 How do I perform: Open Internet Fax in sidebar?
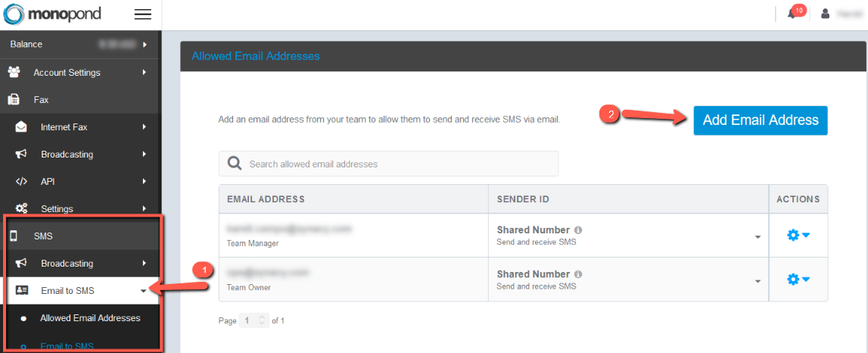tap(80, 127)
